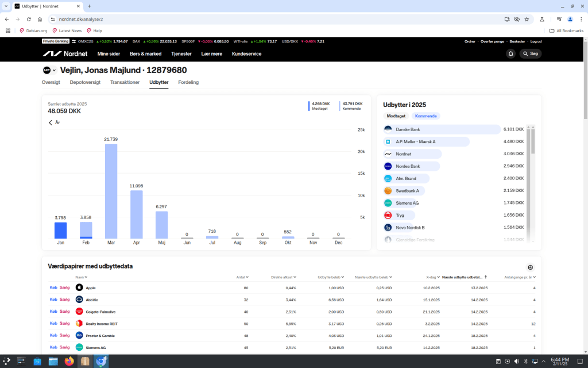Click the Realty Income REIT icon
The image size is (588, 368).
tap(79, 323)
